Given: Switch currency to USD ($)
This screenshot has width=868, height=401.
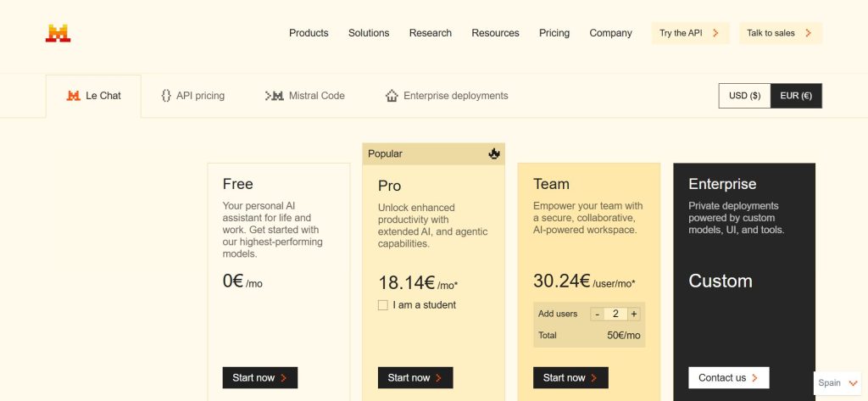Looking at the screenshot, I should [x=744, y=96].
